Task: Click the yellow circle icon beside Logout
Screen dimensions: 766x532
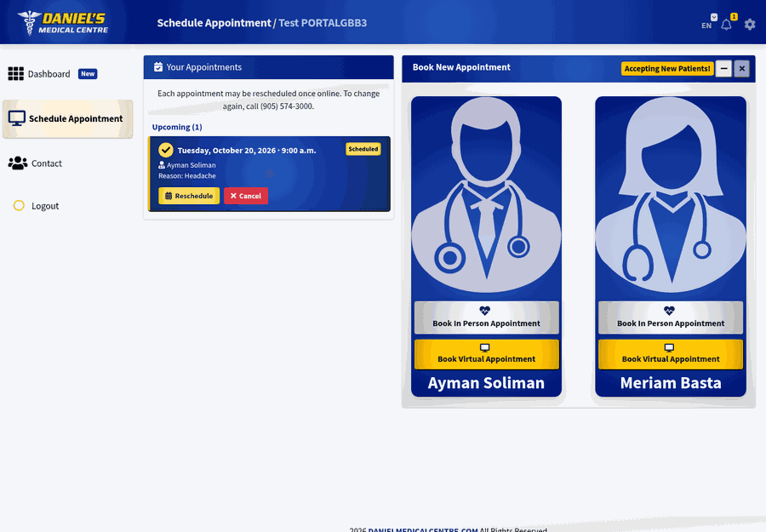Action: [19, 206]
